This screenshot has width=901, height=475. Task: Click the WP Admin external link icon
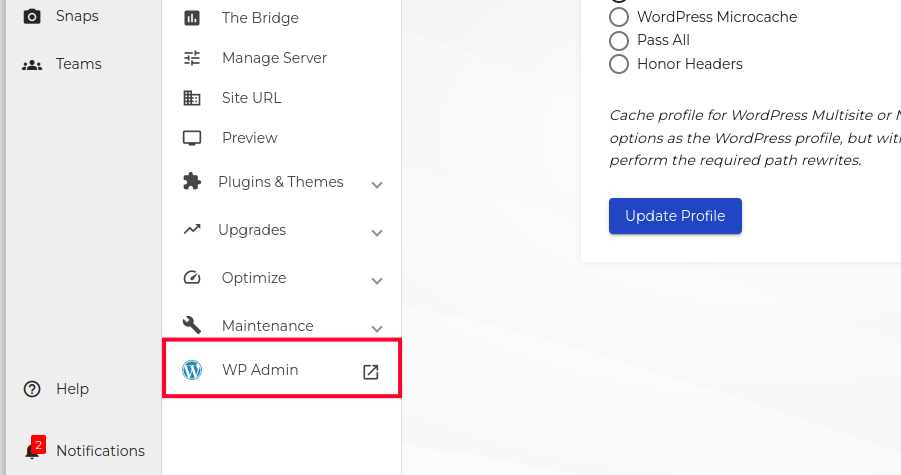click(370, 371)
